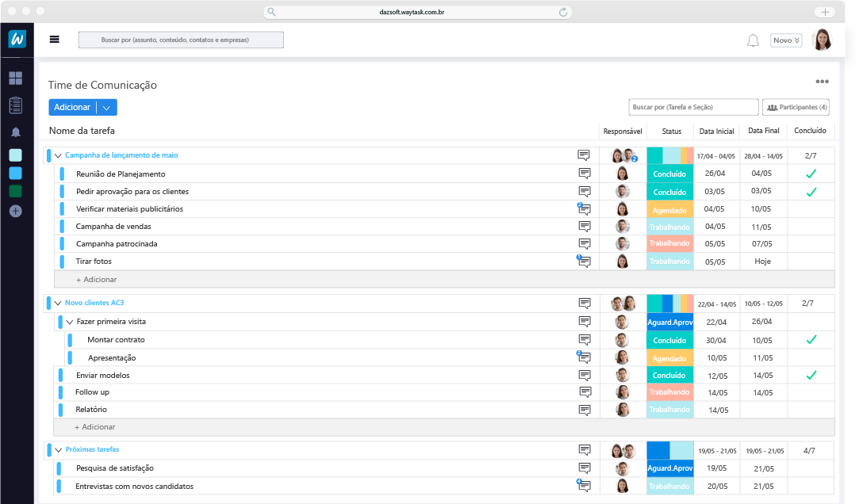Open the dashboard grid icon in sidebar
The height and width of the screenshot is (504, 863).
(16, 78)
